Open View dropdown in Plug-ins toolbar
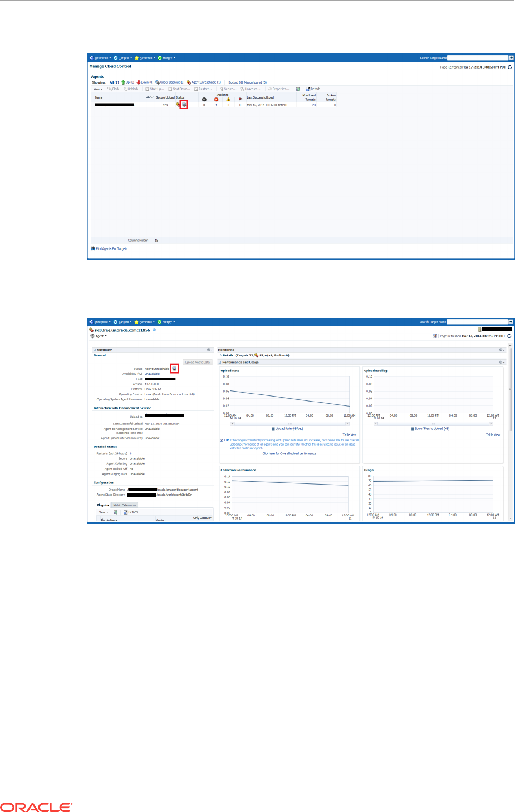Image resolution: width=515 pixels, height=812 pixels. [x=104, y=512]
